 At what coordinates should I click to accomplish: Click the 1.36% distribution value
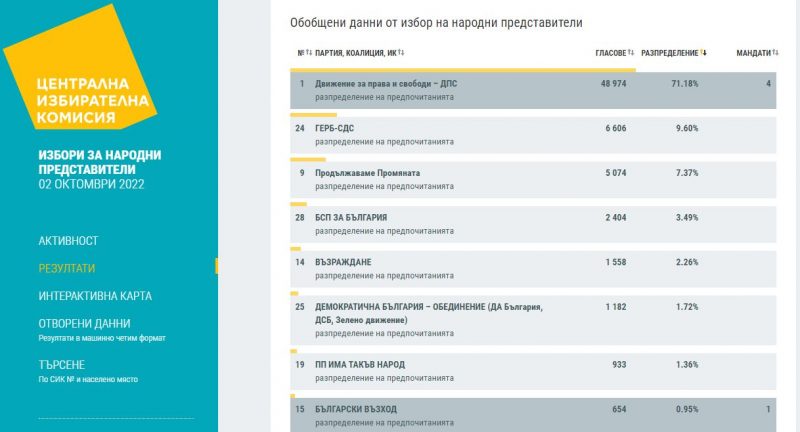(687, 365)
